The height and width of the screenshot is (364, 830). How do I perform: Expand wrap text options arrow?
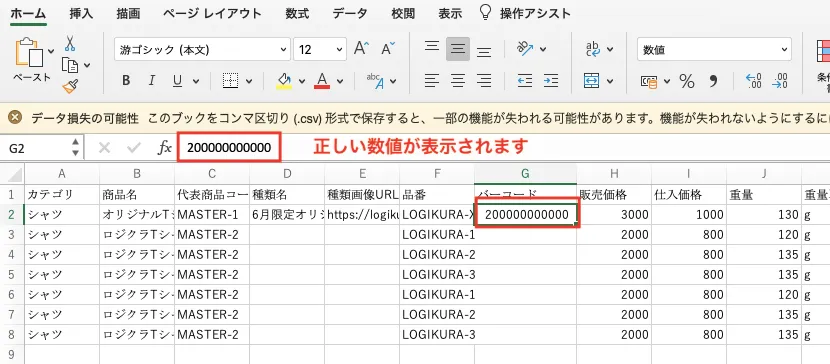coord(610,49)
